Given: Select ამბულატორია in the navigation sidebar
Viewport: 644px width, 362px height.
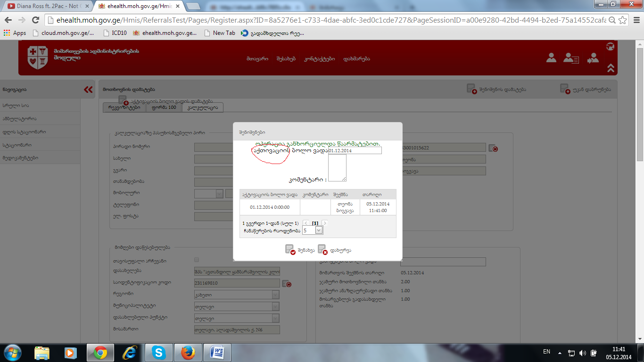Looking at the screenshot, I should point(19,119).
